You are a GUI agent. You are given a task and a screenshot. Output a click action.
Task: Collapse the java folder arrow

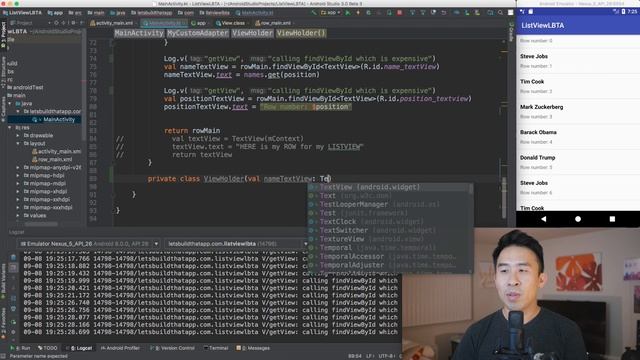pyautogui.click(x=10, y=104)
